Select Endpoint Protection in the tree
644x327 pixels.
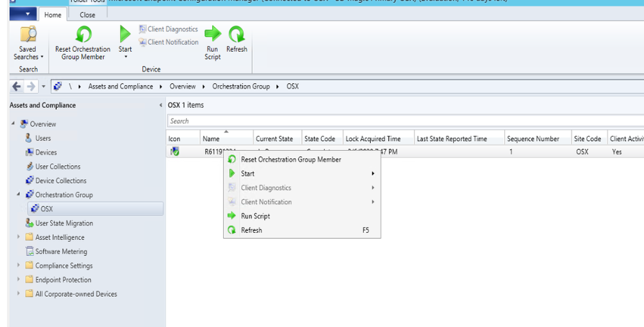point(63,280)
